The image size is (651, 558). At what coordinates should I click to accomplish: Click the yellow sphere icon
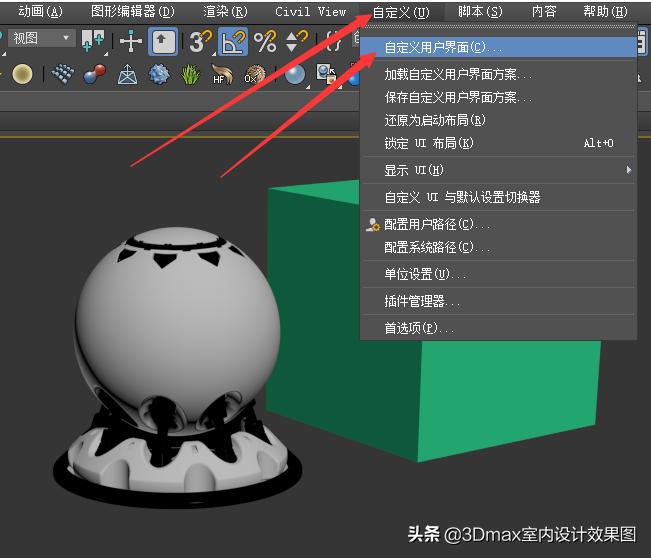(x=22, y=75)
